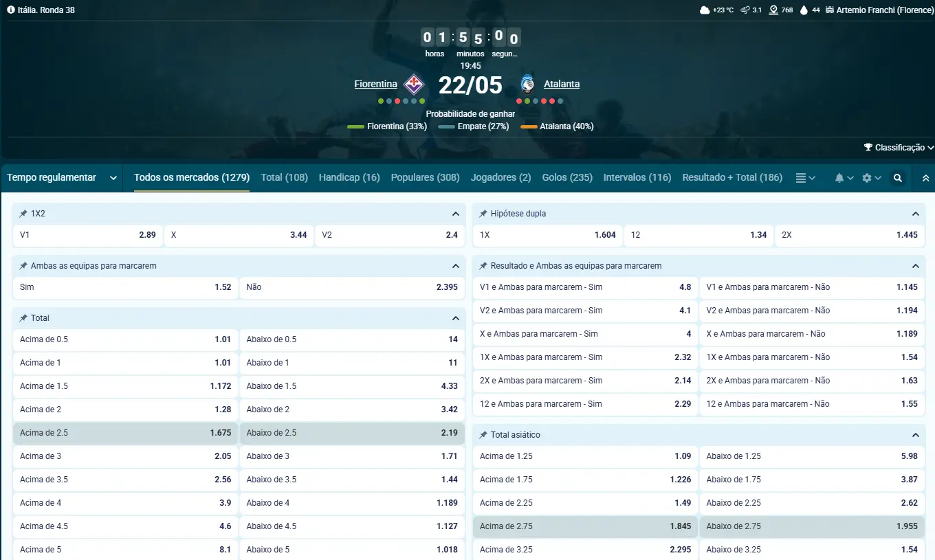Pin the Total asiático market

coord(483,435)
